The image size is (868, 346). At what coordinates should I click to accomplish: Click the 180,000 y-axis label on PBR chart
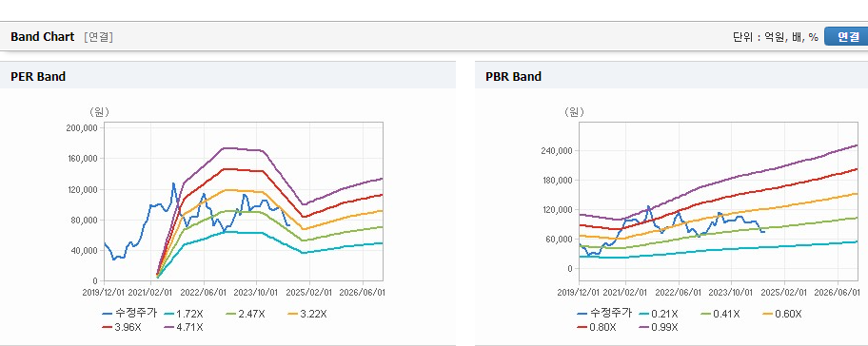557,181
